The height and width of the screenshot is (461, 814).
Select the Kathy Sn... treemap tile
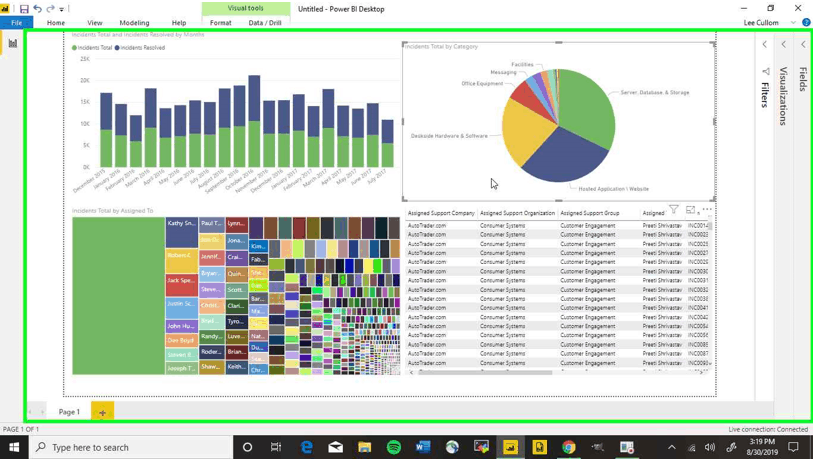point(181,232)
